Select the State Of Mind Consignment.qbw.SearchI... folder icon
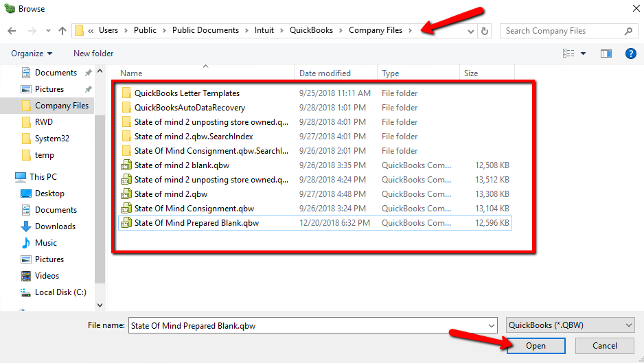This screenshot has width=644, height=363. pyautogui.click(x=126, y=151)
